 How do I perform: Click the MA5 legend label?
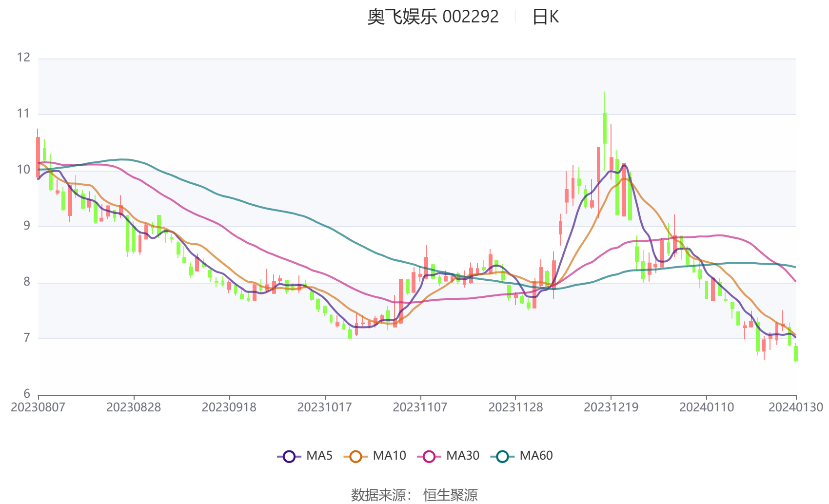click(x=319, y=456)
